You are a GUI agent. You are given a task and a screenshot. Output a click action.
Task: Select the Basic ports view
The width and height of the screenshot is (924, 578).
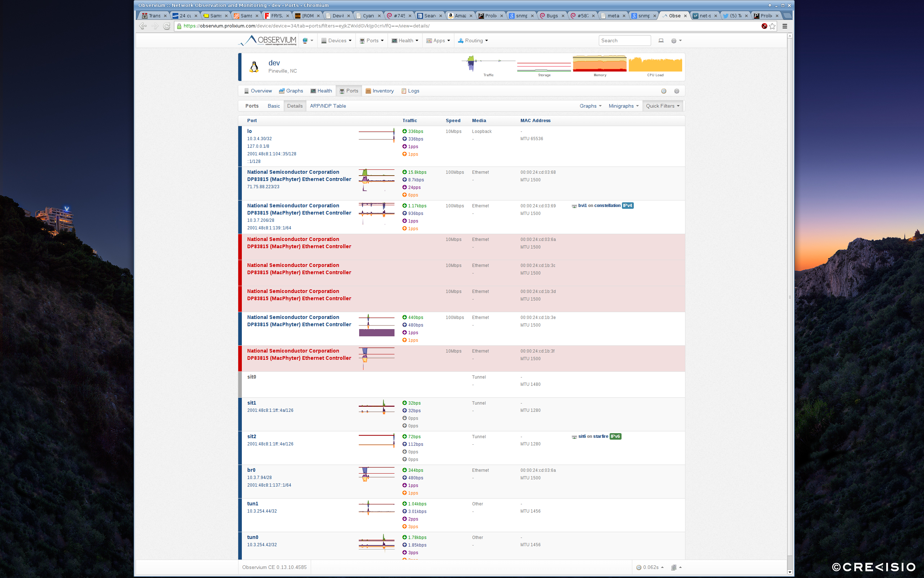[273, 106]
